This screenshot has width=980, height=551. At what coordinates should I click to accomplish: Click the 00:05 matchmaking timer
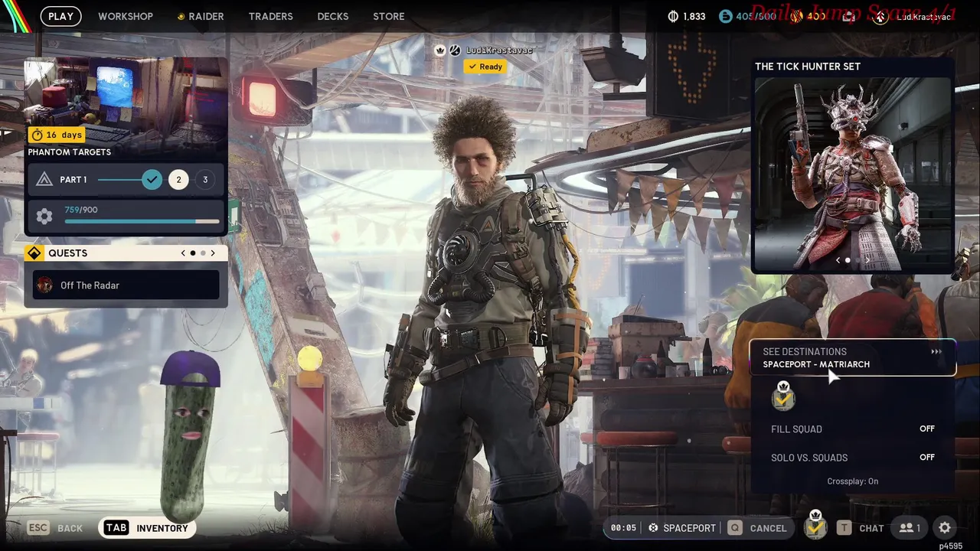pyautogui.click(x=624, y=528)
